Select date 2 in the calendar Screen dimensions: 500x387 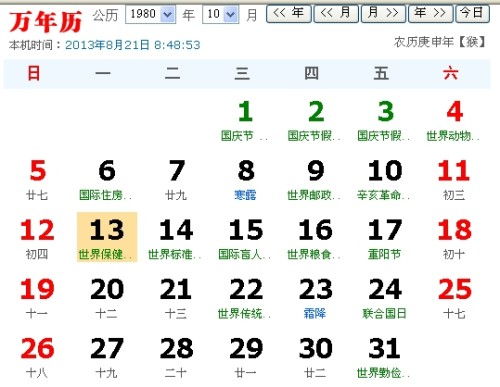click(x=316, y=122)
